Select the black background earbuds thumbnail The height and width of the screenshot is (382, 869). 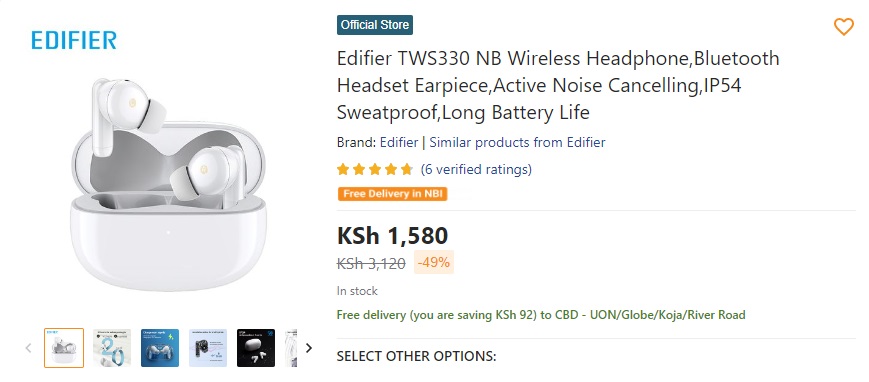[256, 348]
